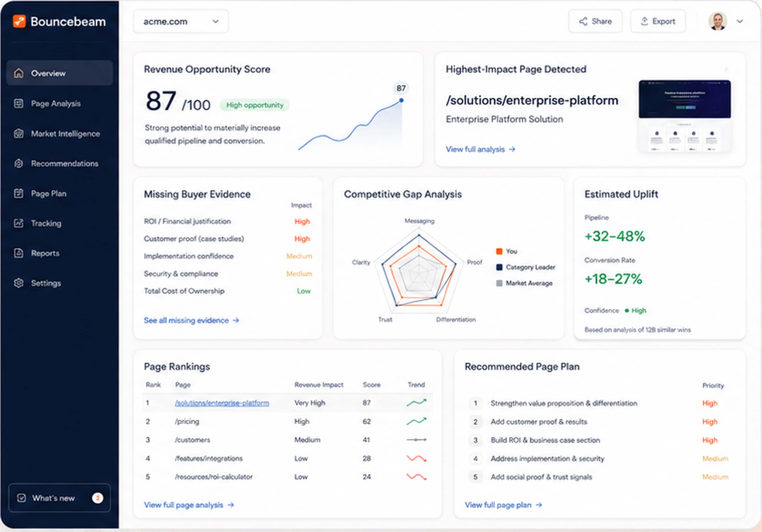Open the Tracking section

(60, 223)
